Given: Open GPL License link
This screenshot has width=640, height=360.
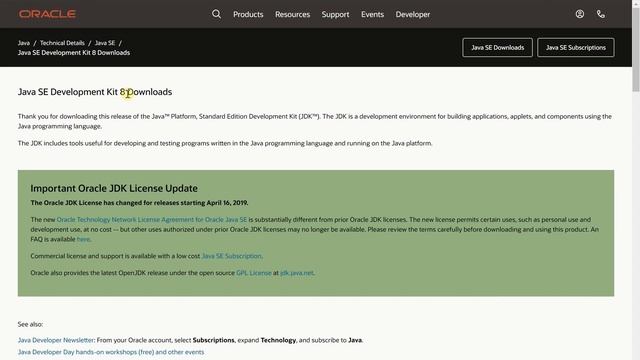Looking at the screenshot, I should [x=253, y=273].
